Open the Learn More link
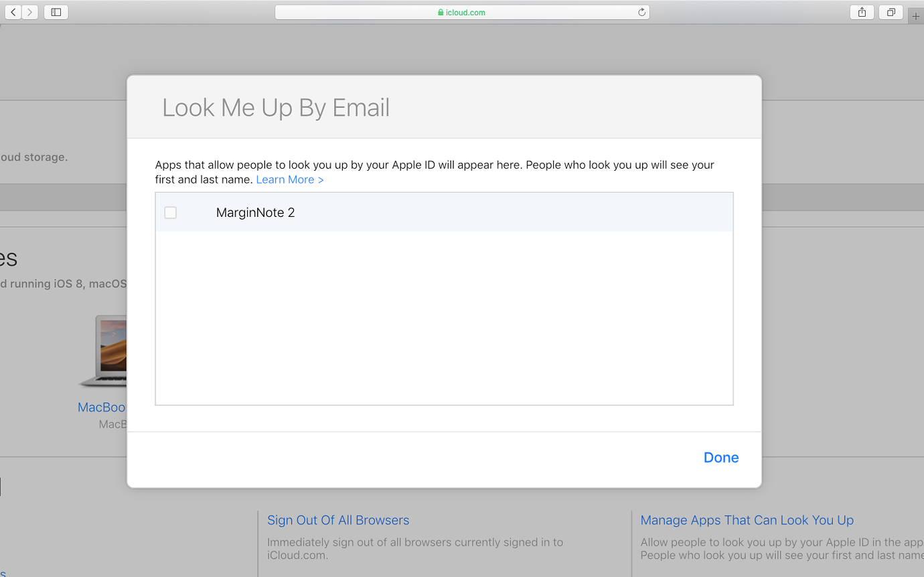The image size is (924, 577). click(290, 179)
